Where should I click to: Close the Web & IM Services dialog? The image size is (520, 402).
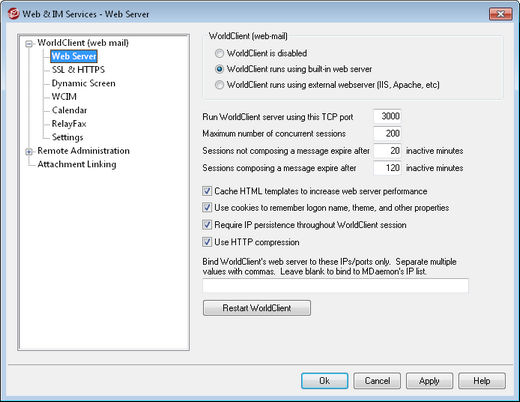(x=500, y=14)
